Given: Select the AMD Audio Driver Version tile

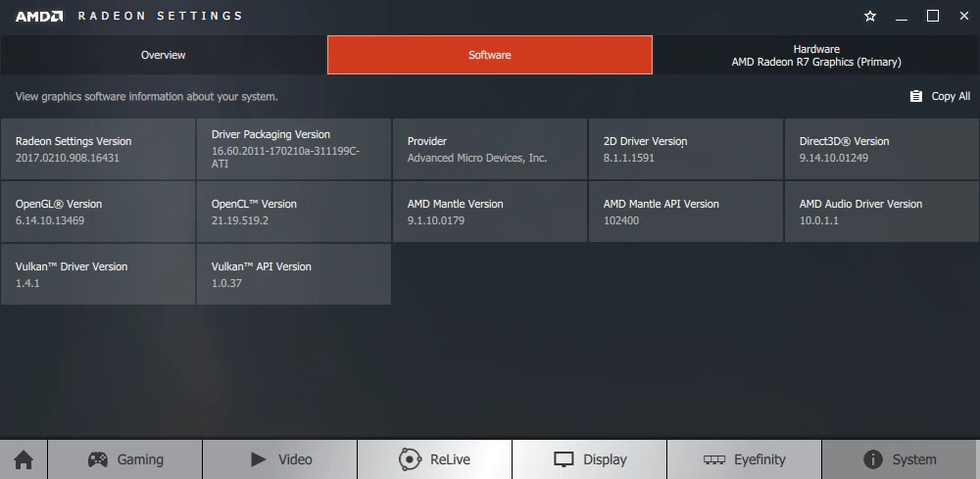Looking at the screenshot, I should tap(882, 212).
